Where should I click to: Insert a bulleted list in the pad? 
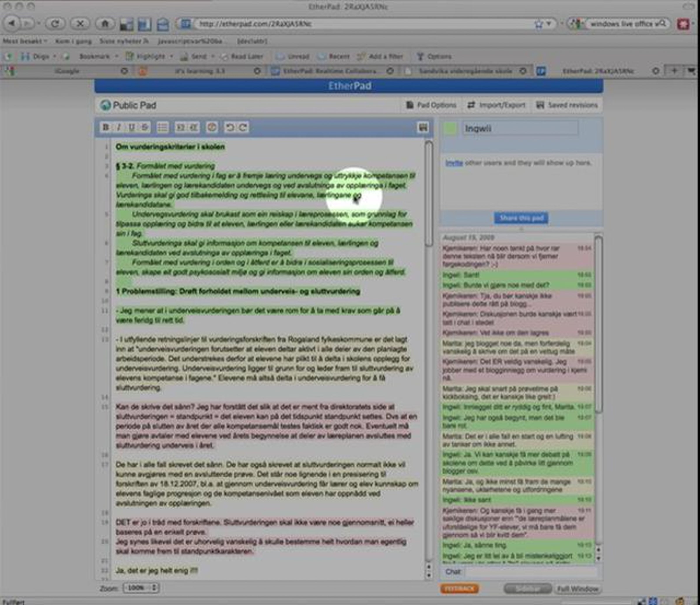pyautogui.click(x=162, y=127)
